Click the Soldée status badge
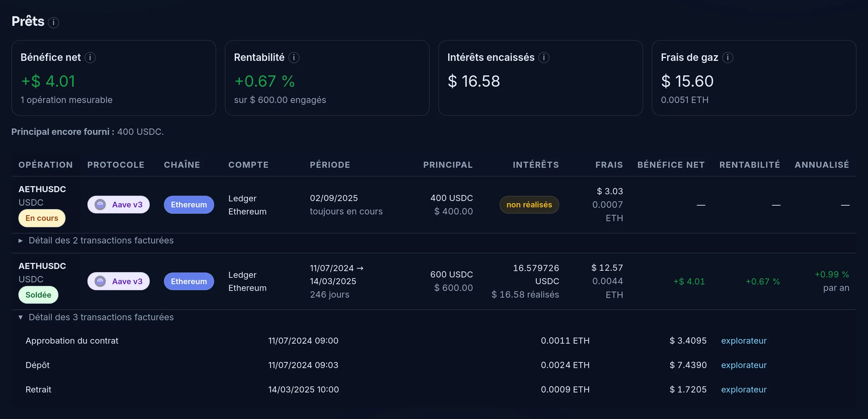 pyautogui.click(x=38, y=295)
